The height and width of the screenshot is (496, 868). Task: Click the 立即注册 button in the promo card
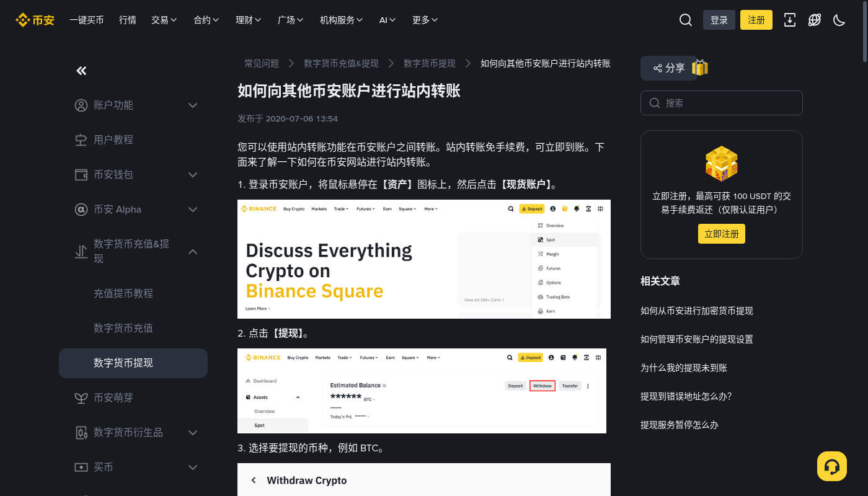[722, 234]
